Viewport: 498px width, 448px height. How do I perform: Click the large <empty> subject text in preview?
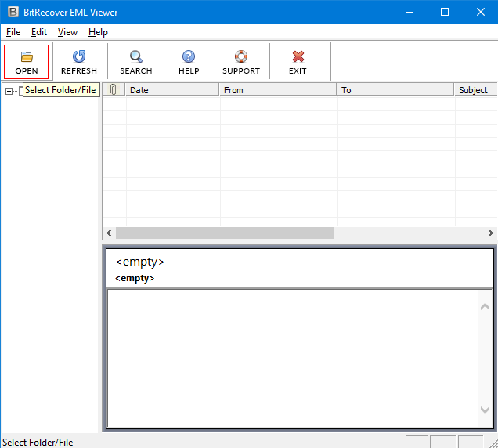[140, 262]
